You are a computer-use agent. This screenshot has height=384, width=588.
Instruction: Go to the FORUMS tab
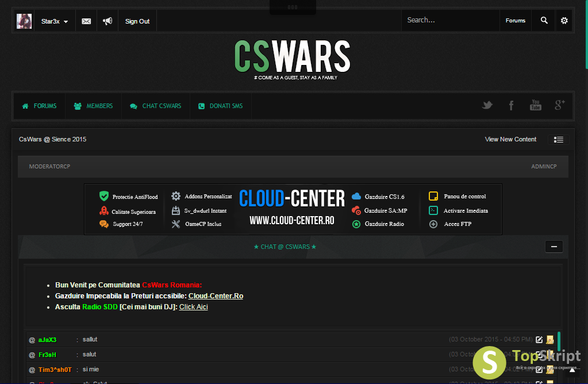coord(40,106)
